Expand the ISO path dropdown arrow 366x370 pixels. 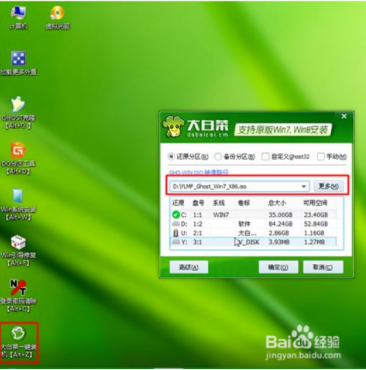tap(304, 186)
